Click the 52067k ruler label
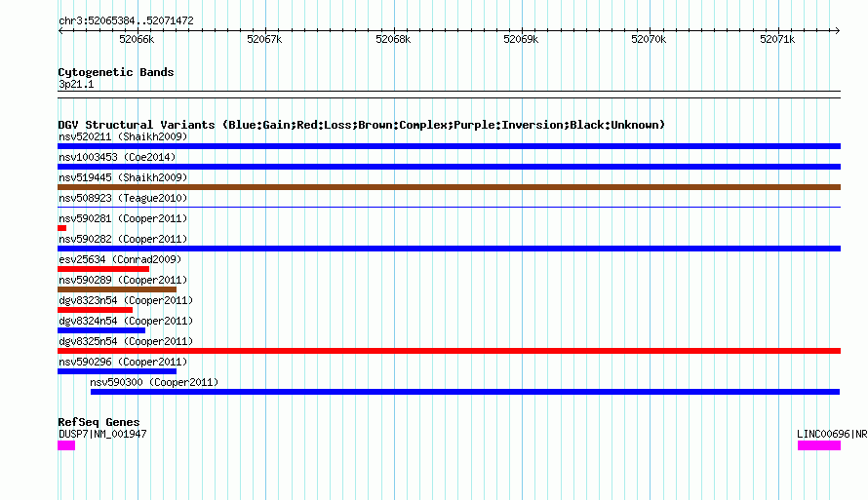 pos(264,39)
